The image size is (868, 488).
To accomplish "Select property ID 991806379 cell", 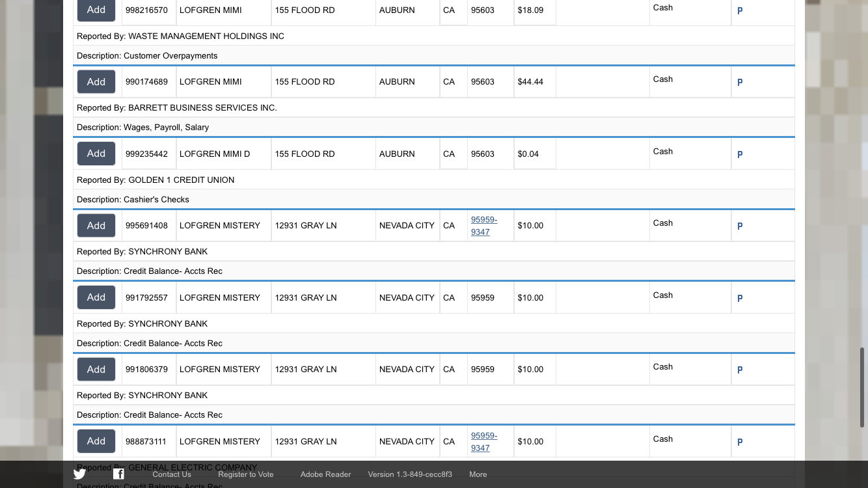I will tap(149, 370).
